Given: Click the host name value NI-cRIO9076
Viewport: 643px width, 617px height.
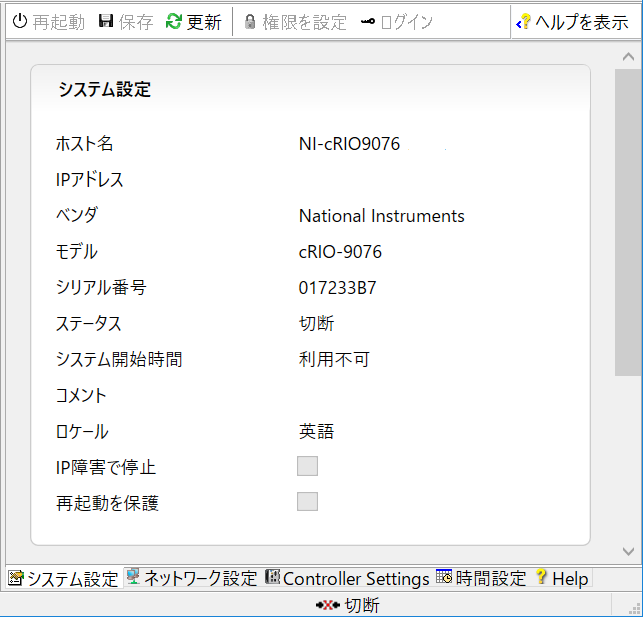Looking at the screenshot, I should (x=349, y=144).
